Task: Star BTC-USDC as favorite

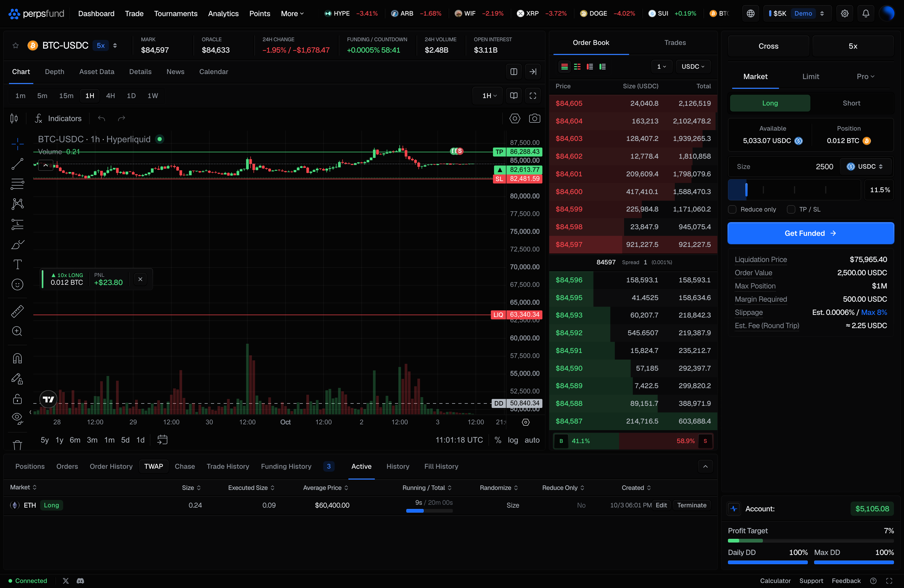Action: point(16,45)
